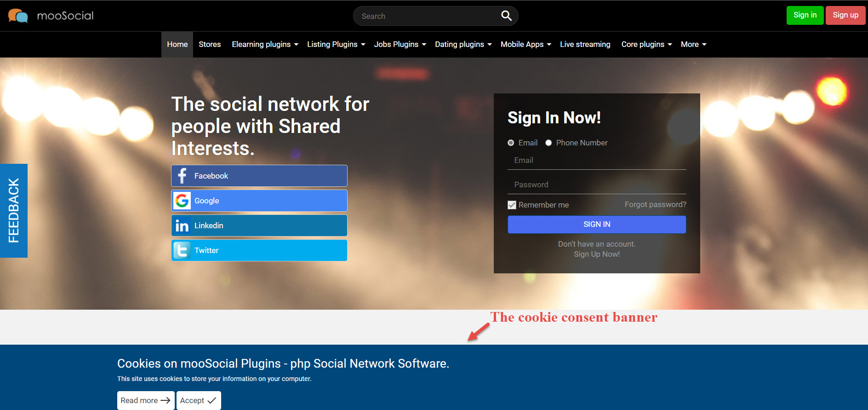Expand the Mobile Apps dropdown

525,44
